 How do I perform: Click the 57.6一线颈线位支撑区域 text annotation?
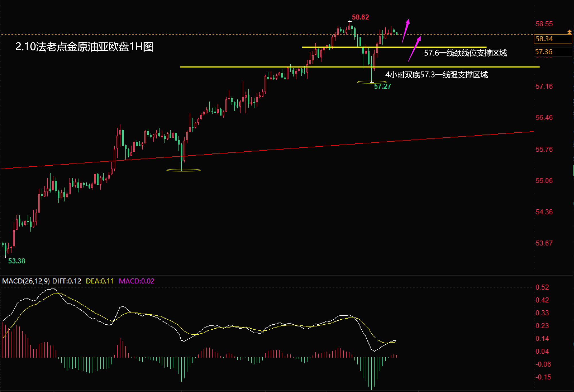tap(465, 53)
